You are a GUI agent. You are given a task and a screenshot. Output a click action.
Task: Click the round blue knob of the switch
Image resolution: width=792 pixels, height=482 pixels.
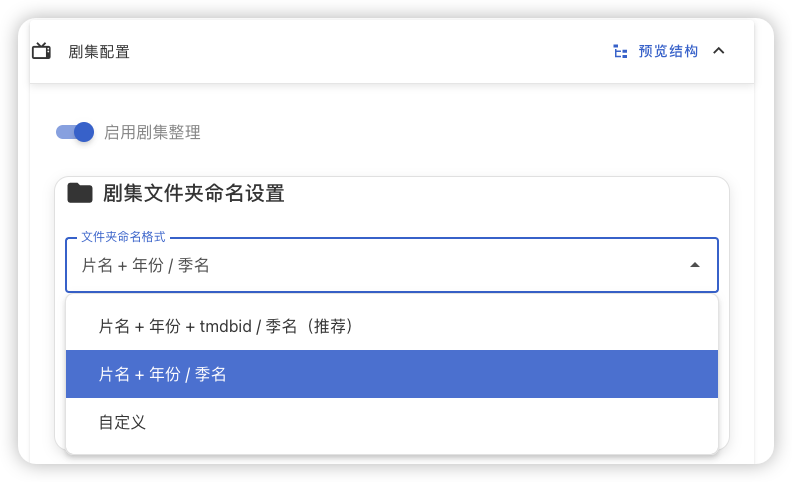click(x=84, y=132)
